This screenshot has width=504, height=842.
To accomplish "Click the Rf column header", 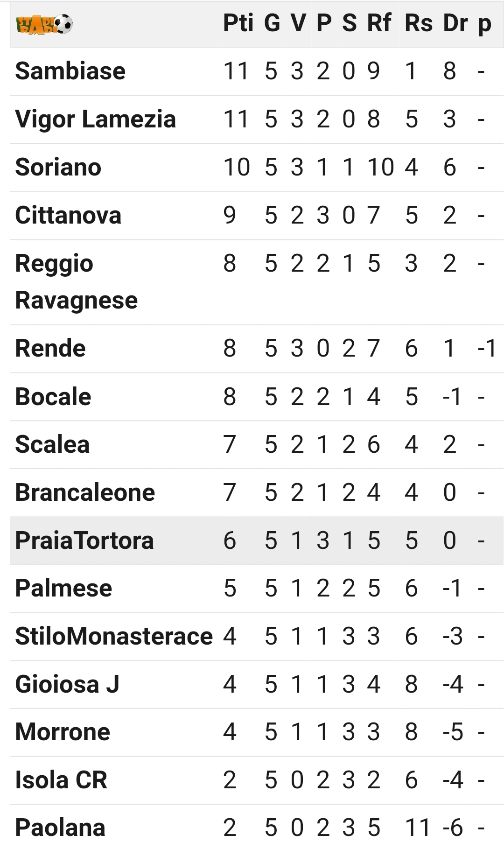I will pos(379,23).
